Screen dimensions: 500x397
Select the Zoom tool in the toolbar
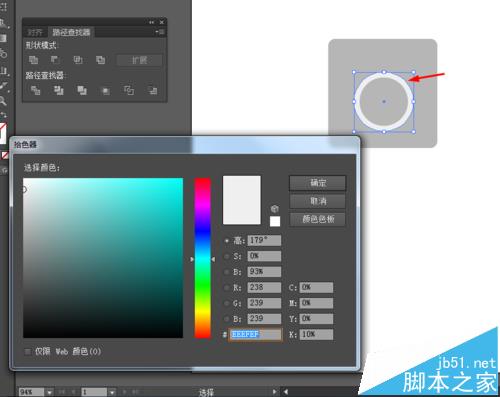coord(3,100)
